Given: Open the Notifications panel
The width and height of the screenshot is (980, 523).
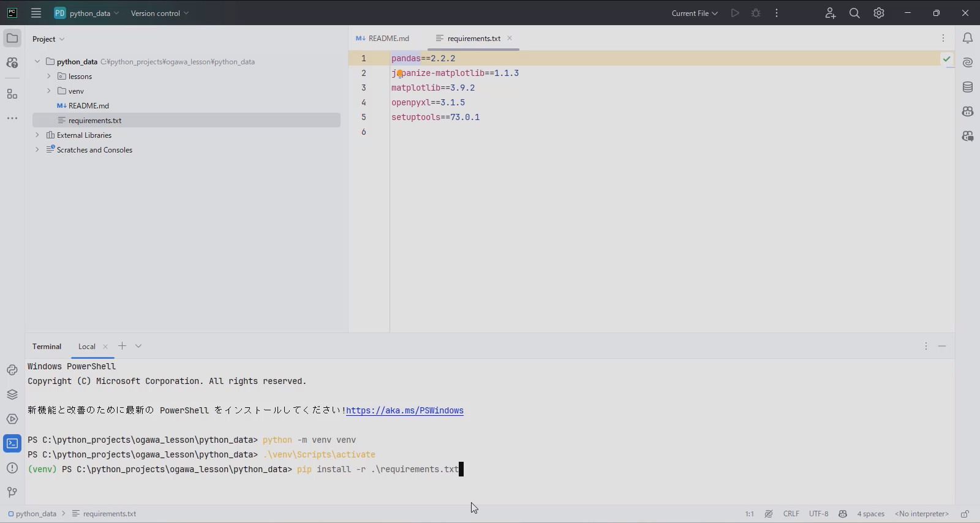Looking at the screenshot, I should (968, 38).
